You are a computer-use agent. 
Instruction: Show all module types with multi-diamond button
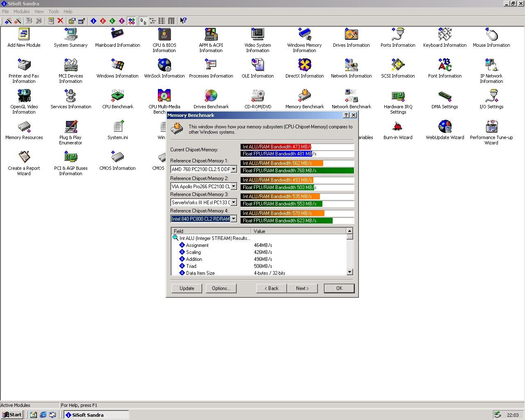[131, 21]
